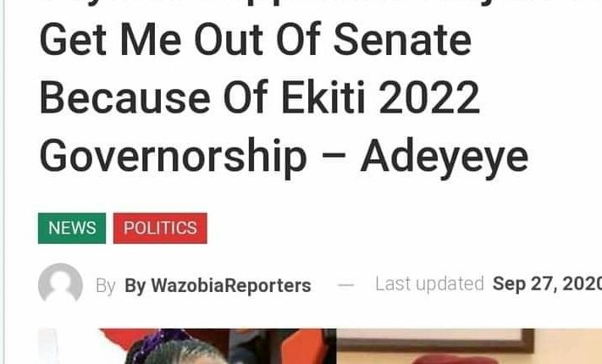602x364 pixels.
Task: Visit the By WazobiaReporters author link
Action: pos(218,285)
